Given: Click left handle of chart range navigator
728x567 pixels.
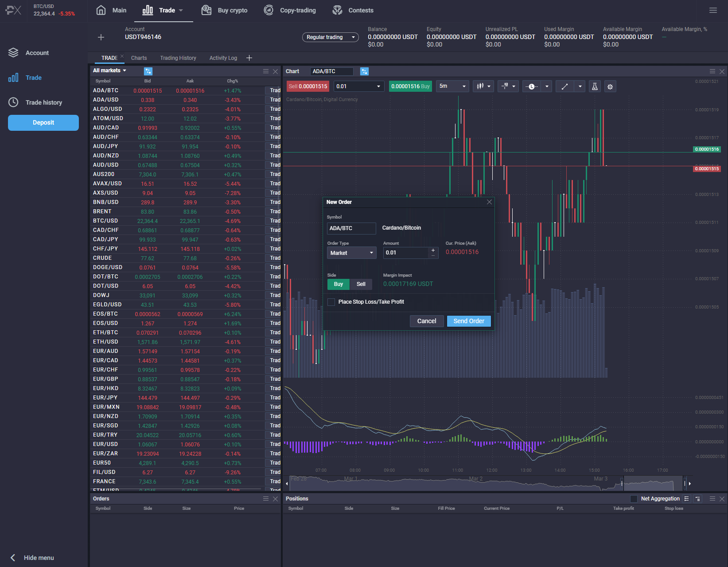Looking at the screenshot, I should [622, 483].
